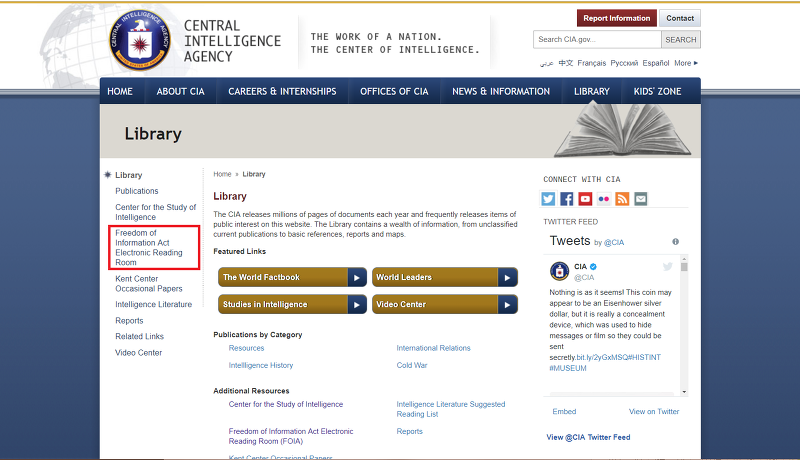Open the RSS feed icon
This screenshot has height=460, width=800.
point(622,199)
